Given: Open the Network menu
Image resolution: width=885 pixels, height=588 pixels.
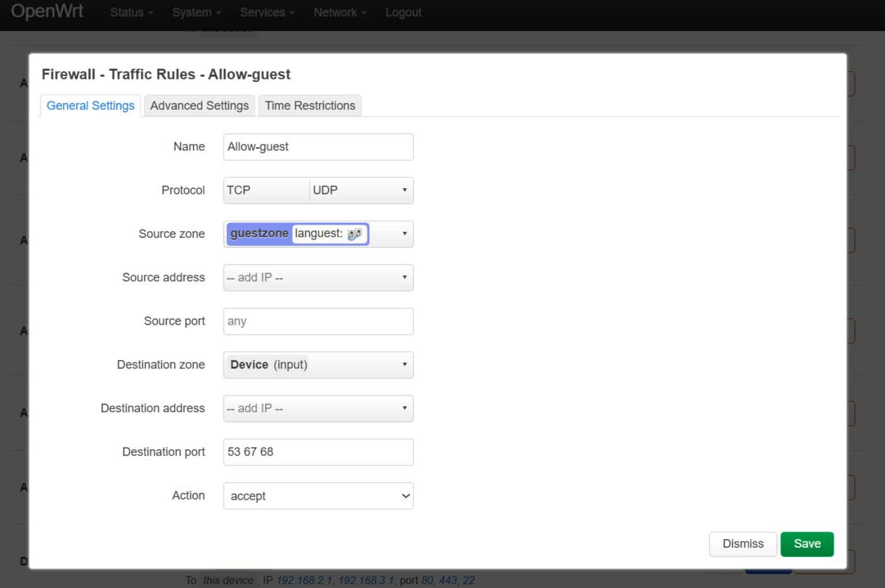Looking at the screenshot, I should click(x=339, y=12).
